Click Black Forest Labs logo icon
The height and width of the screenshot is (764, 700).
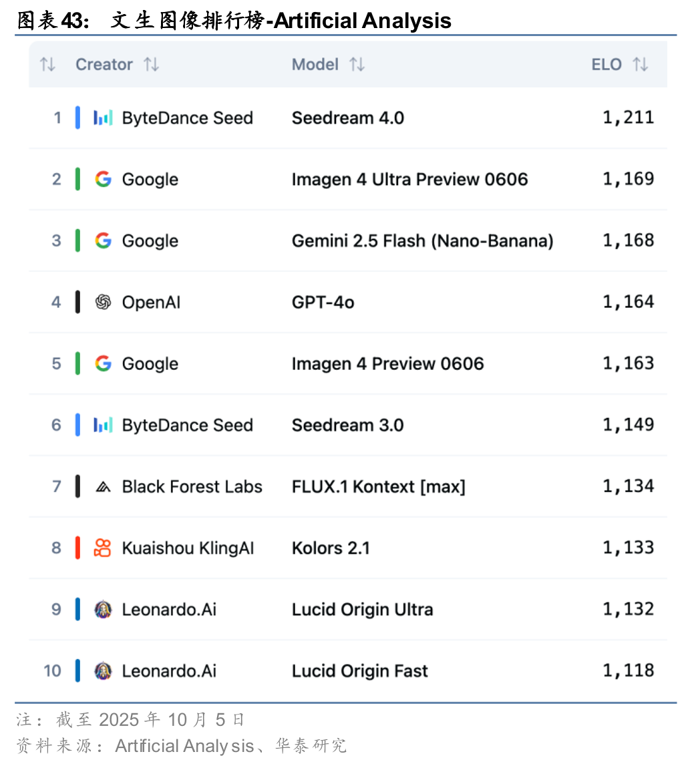(103, 487)
